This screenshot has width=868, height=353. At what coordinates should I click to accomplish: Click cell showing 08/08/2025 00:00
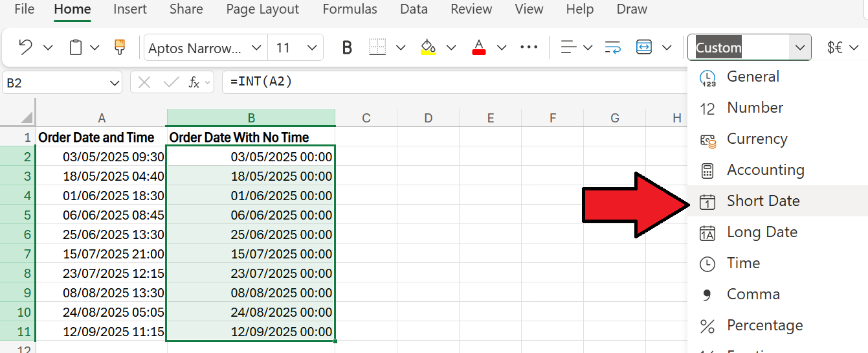tap(251, 293)
